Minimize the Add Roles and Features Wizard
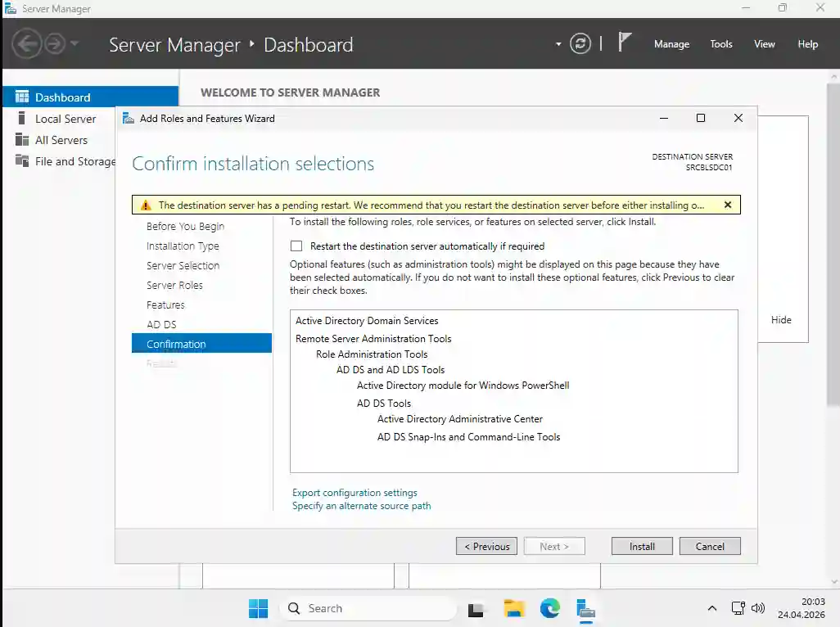 tap(664, 118)
